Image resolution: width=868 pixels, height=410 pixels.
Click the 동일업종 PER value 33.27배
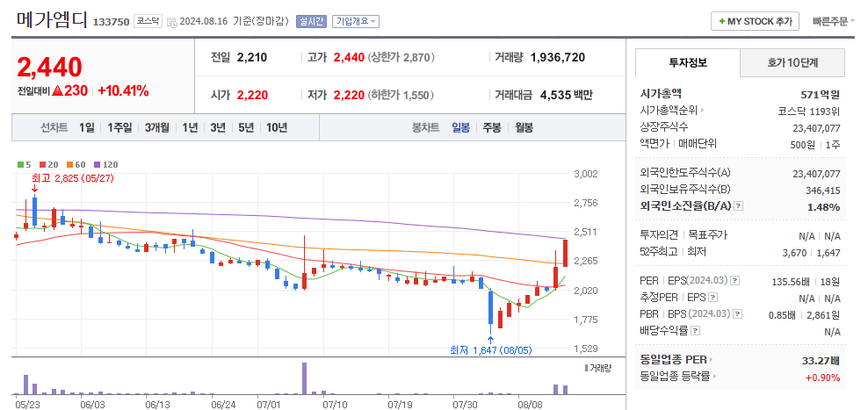[821, 361]
